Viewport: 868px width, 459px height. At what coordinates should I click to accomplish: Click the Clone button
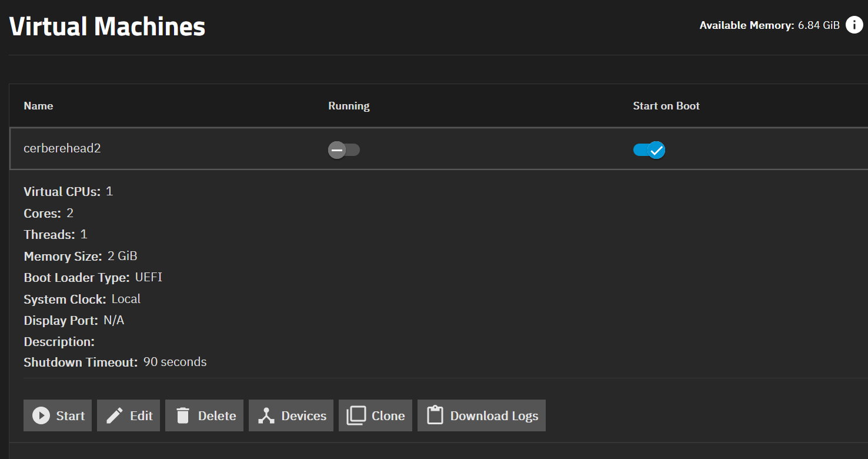375,415
